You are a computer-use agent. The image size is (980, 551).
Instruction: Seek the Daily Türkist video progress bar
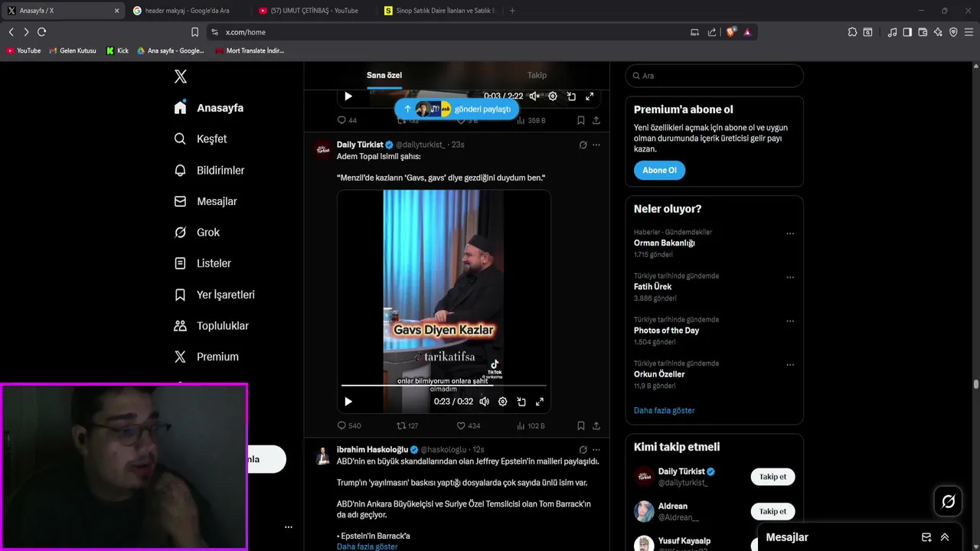point(444,386)
